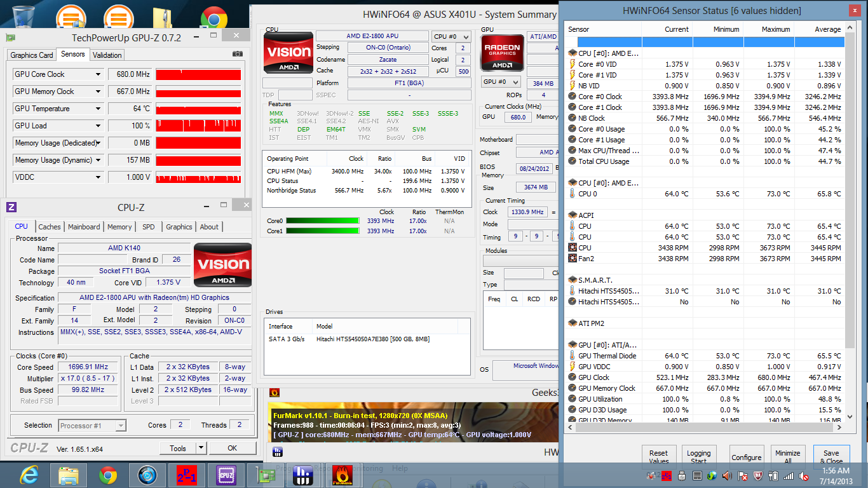This screenshot has height=488, width=868.
Task: Click the HWiNFO sensor list vertical scrollbar
Action: click(850, 191)
